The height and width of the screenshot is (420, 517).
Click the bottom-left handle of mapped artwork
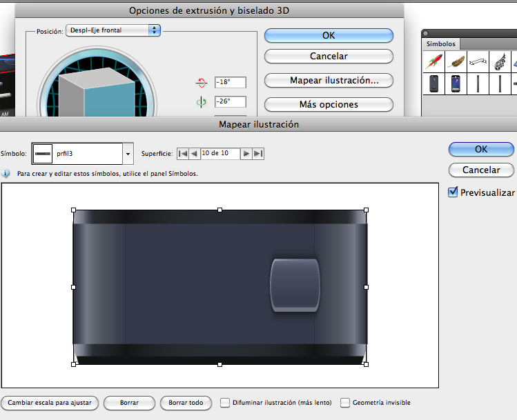click(74, 364)
